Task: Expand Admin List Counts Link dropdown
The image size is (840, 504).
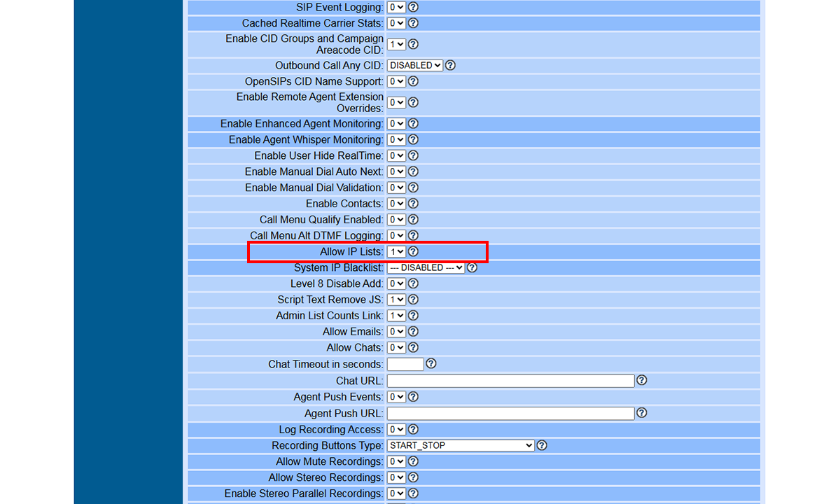Action: click(x=396, y=316)
